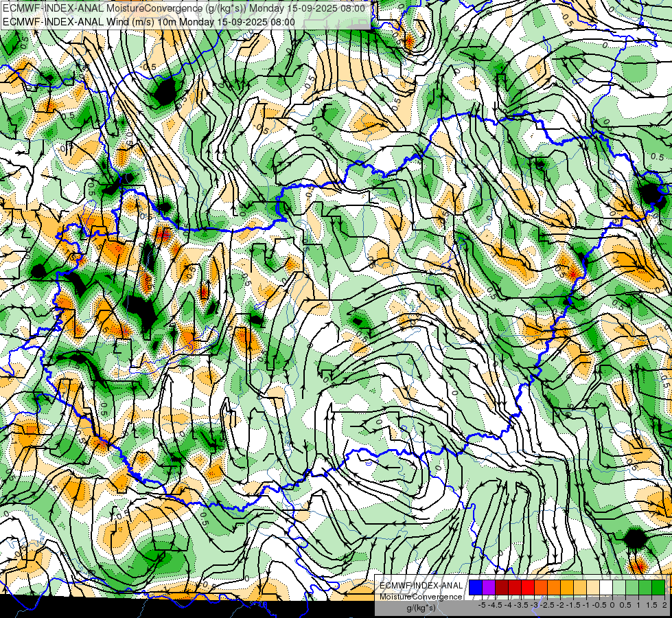Pick the white legend swatch left of 0
Viewport: 672px width, 618px height.
[606, 588]
